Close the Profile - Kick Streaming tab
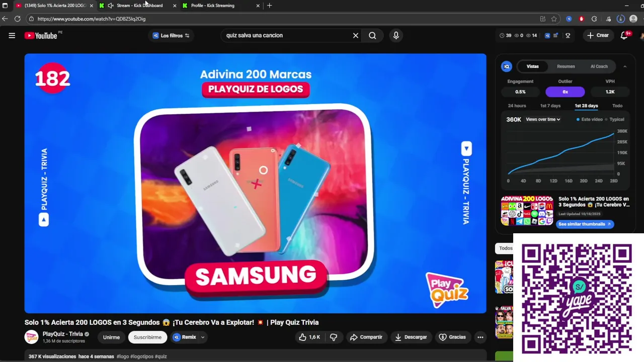This screenshot has width=644, height=362. click(258, 6)
